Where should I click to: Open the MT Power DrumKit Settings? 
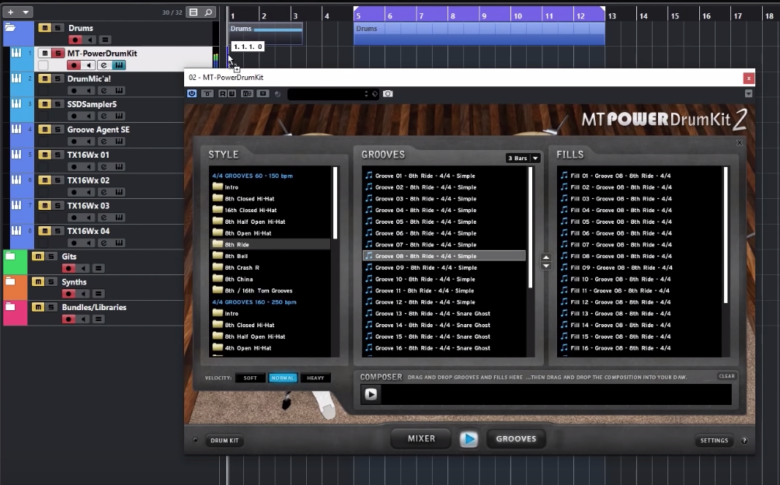coord(714,440)
